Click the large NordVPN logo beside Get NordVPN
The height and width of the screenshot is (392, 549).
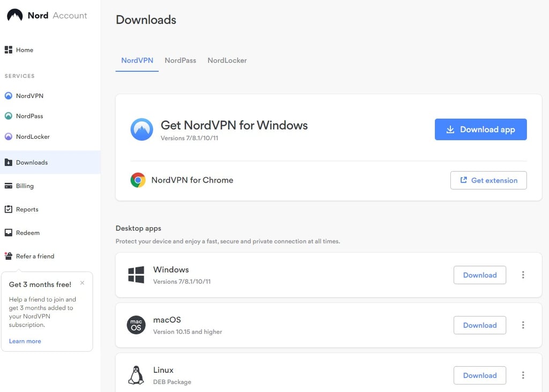[142, 130]
